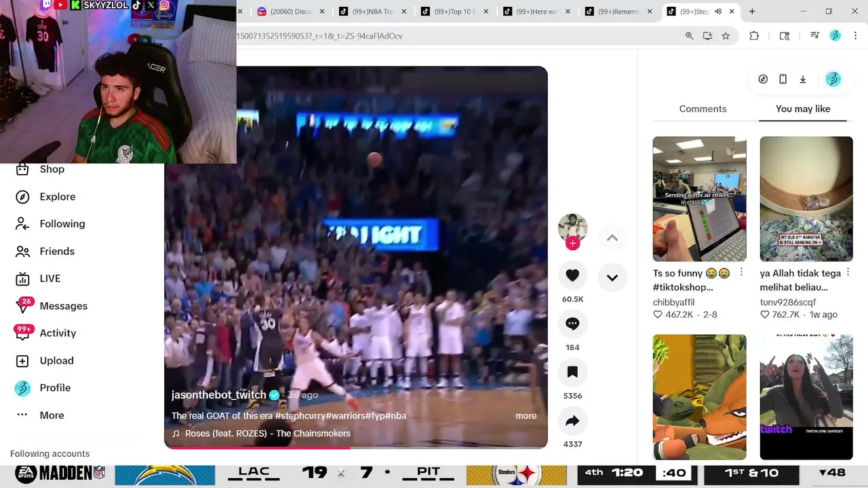Open the browser extensions puzzle icon
Image resolution: width=868 pixels, height=488 pixels.
point(754,36)
